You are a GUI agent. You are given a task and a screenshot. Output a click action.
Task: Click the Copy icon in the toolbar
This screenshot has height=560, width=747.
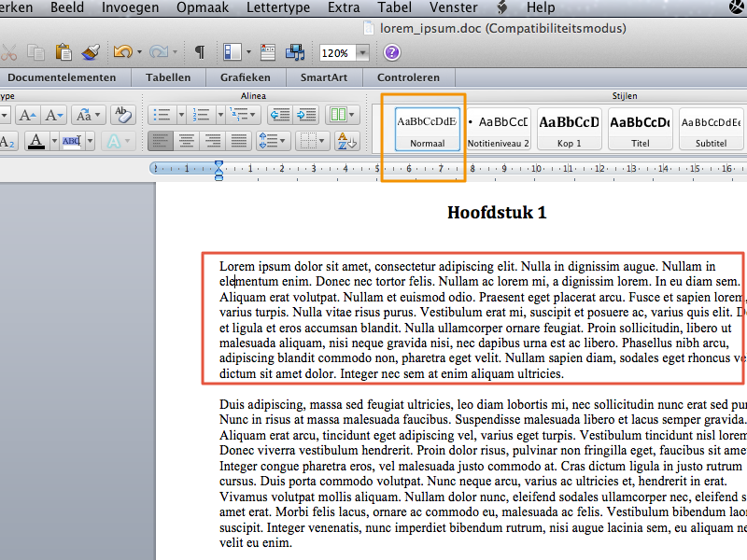[x=35, y=52]
